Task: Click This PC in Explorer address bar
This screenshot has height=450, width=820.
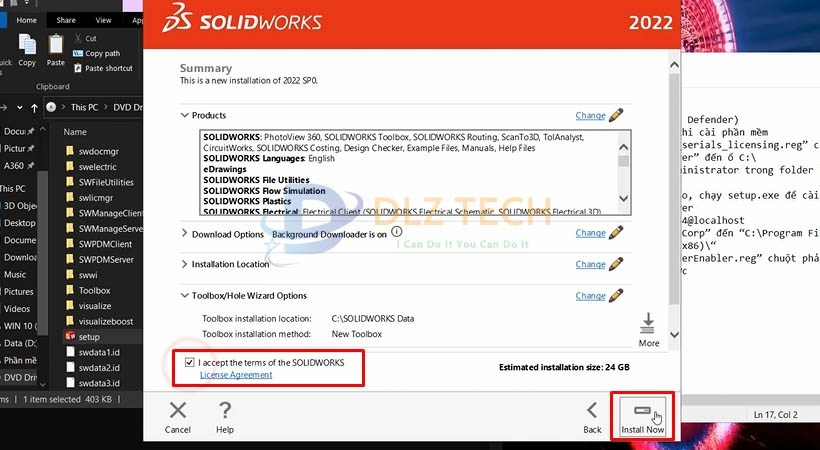Action: (x=84, y=107)
